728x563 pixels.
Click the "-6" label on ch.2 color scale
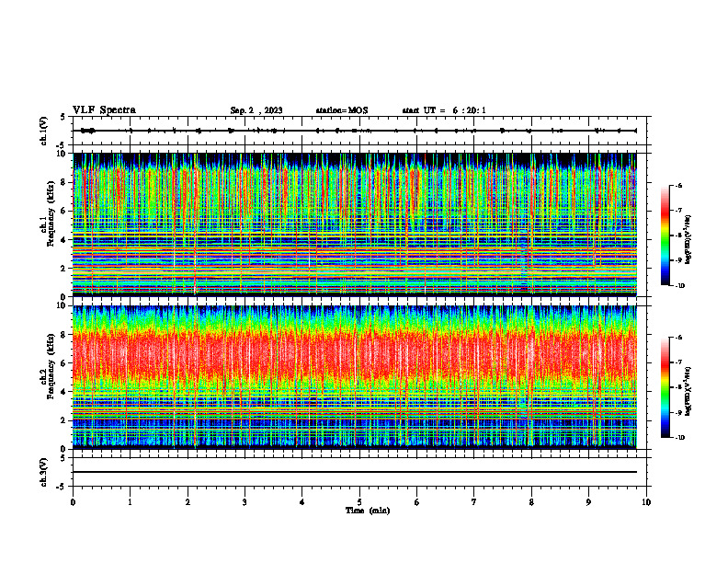point(678,338)
